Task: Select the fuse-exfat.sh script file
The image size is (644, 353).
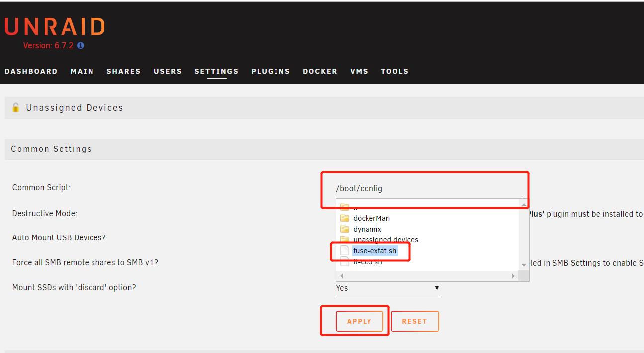Action: (x=376, y=250)
